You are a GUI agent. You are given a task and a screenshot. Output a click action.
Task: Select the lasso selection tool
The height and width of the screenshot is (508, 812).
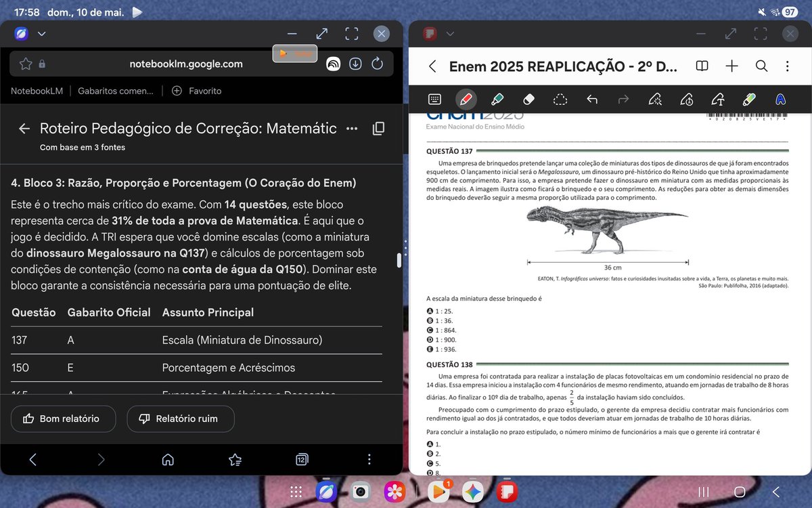(x=560, y=100)
